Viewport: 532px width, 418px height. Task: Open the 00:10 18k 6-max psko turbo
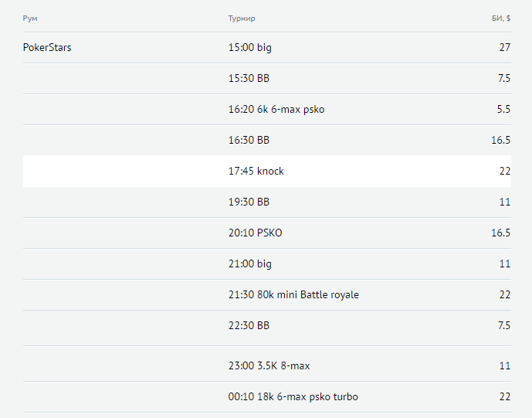point(293,397)
